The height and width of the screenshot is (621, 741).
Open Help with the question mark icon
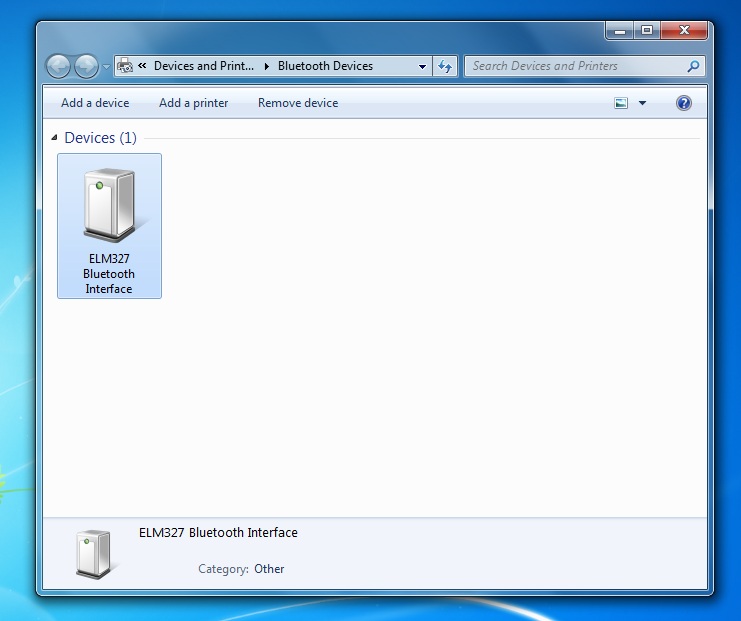683,103
